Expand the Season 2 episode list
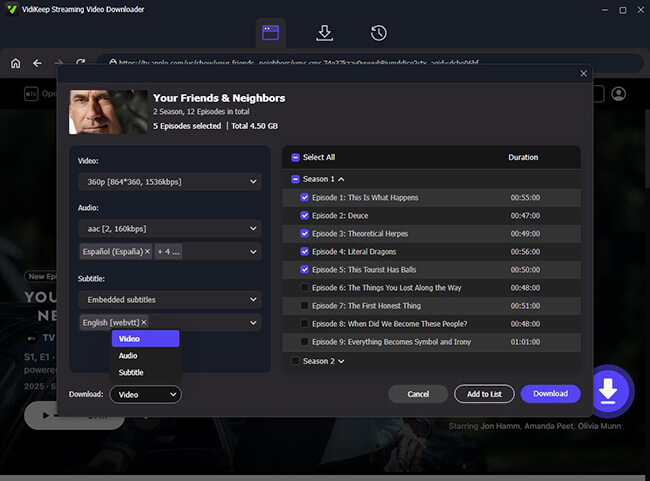Image resolution: width=650 pixels, height=481 pixels. point(341,361)
